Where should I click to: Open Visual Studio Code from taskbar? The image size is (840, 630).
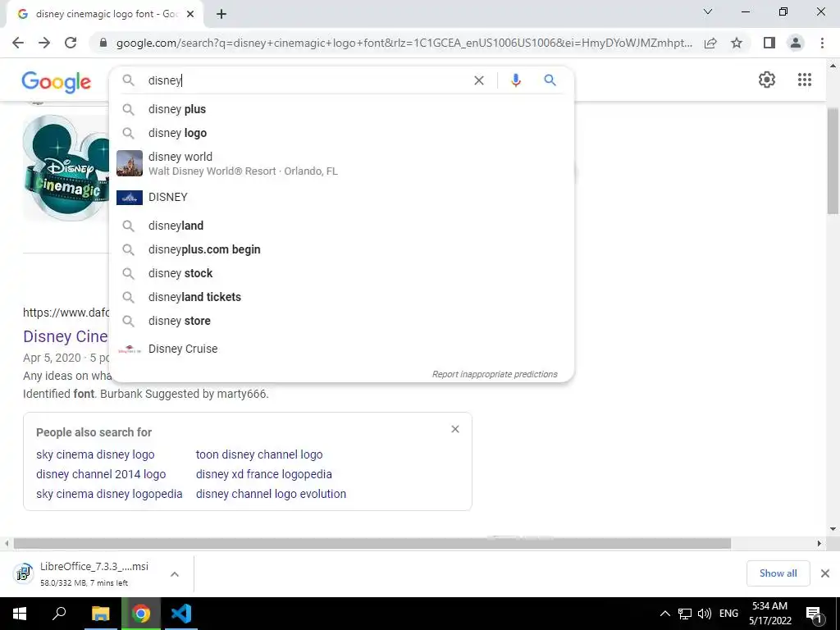(181, 614)
